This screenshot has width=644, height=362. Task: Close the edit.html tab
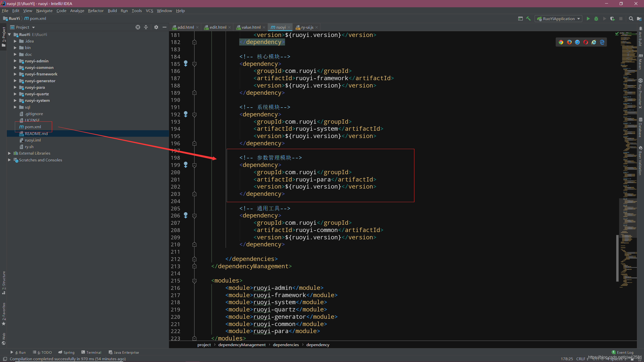(x=230, y=27)
